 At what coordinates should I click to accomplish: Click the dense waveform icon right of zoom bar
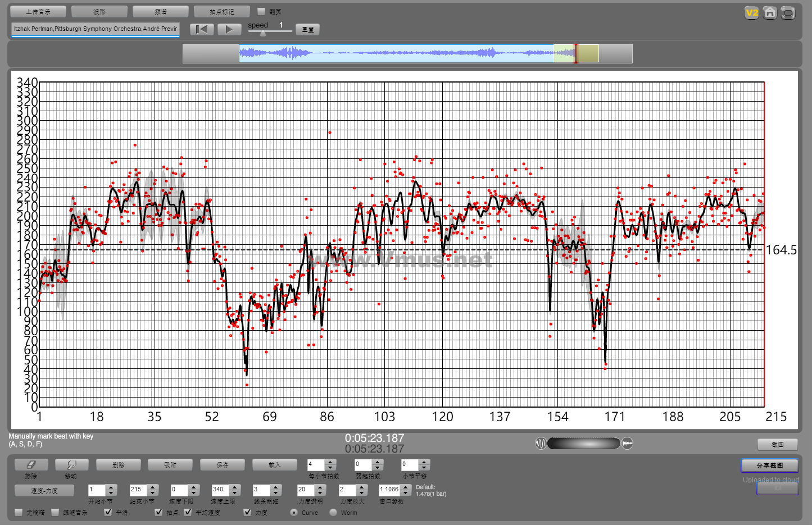point(627,444)
